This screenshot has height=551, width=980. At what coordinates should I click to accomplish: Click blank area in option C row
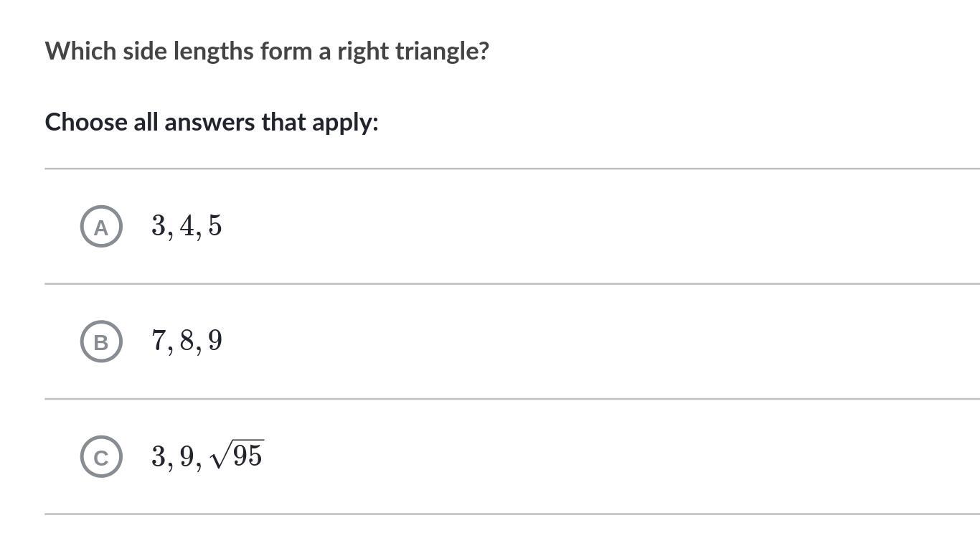(574, 456)
